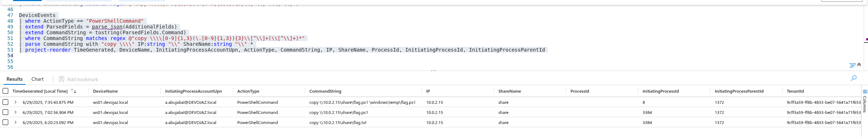This screenshot has height=137, width=868.
Task: Check the 6:20:23.092 PM row checkbox
Action: coord(5,122)
